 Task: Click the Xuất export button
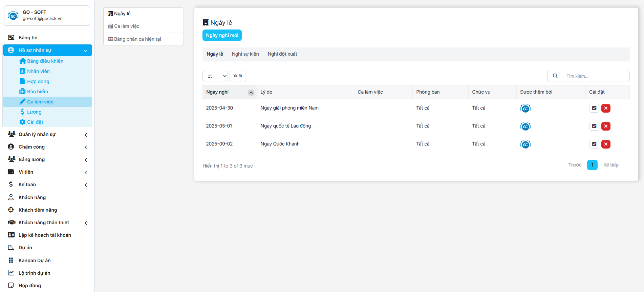pos(238,76)
